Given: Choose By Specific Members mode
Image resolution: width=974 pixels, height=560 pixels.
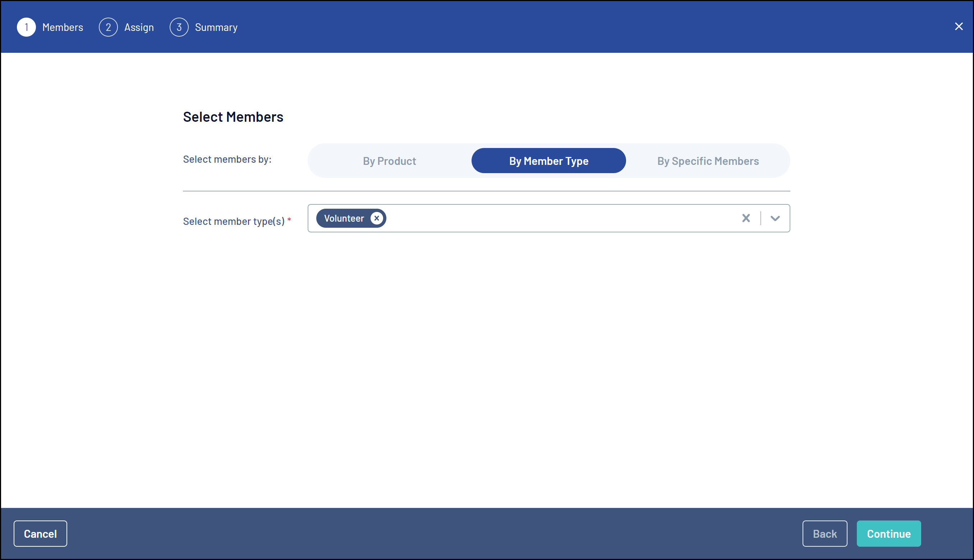Looking at the screenshot, I should 708,161.
